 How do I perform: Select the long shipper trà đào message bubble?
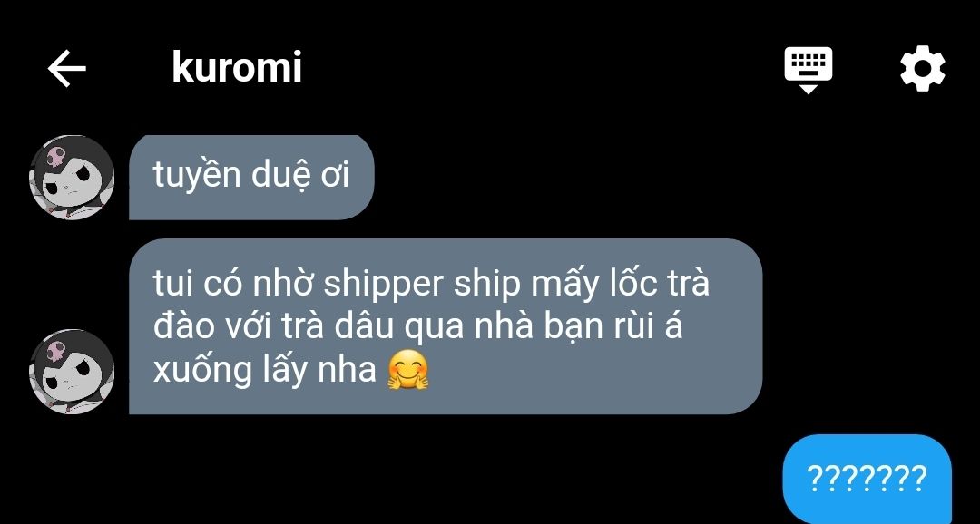coord(446,326)
